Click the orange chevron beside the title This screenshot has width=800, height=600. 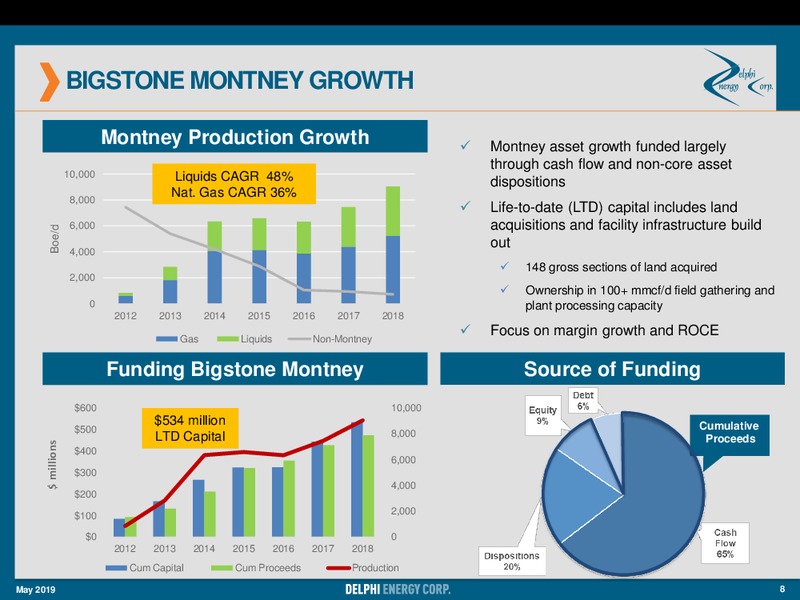coord(49,82)
